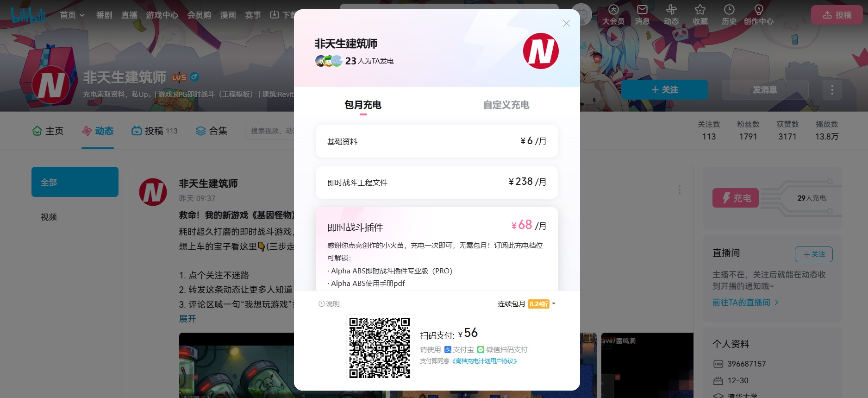Click the 关注 follow button on the banner

664,89
